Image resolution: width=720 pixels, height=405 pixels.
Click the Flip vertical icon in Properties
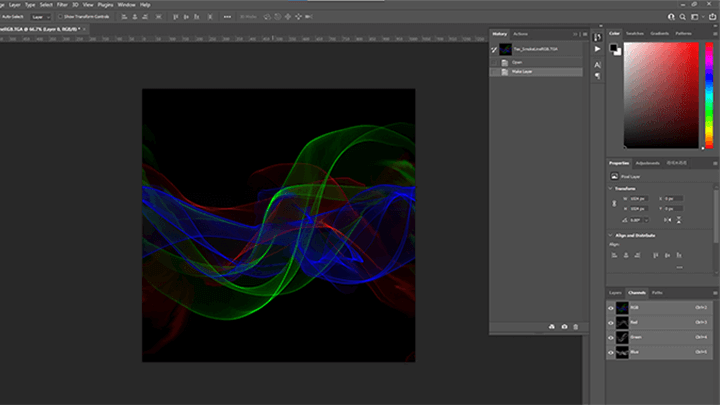(679, 220)
